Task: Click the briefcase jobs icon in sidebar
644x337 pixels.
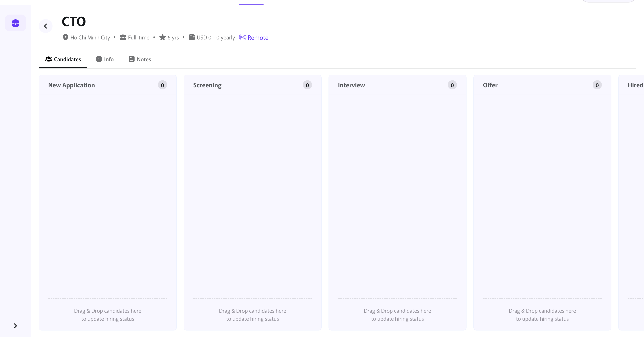Action: click(16, 23)
